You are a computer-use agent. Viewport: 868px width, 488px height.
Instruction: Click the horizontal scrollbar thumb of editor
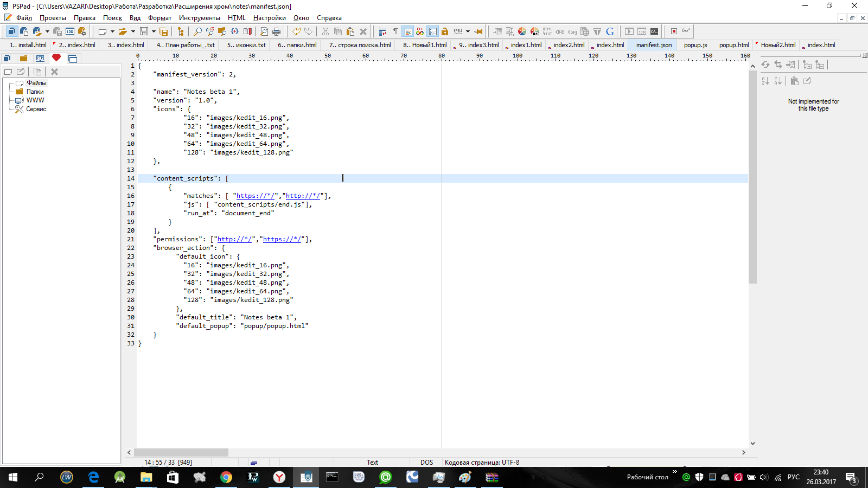pyautogui.click(x=181, y=452)
